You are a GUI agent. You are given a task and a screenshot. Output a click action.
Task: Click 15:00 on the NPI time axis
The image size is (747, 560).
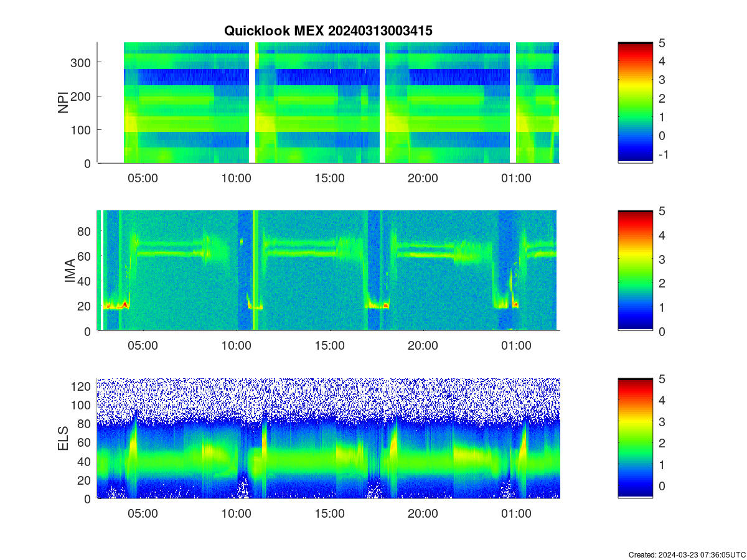click(329, 178)
